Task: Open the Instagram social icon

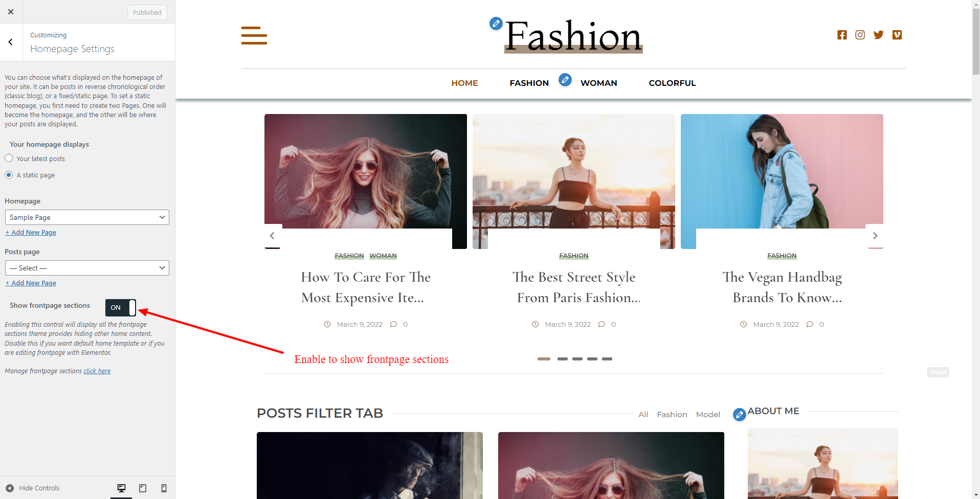Action: [860, 35]
